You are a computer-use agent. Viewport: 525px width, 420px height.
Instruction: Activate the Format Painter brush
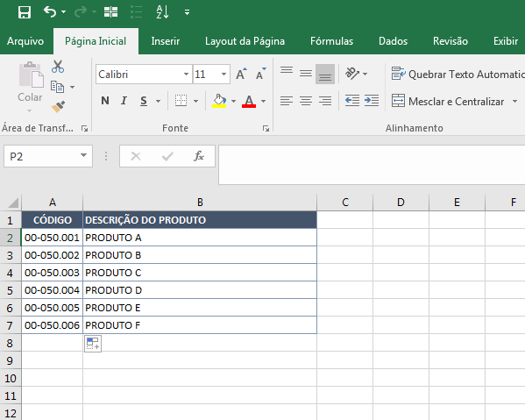[x=58, y=107]
